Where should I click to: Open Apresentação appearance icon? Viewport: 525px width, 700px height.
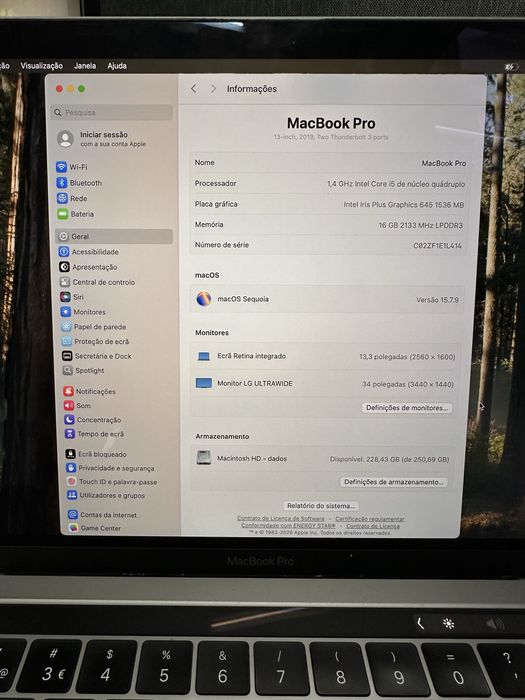coord(64,267)
